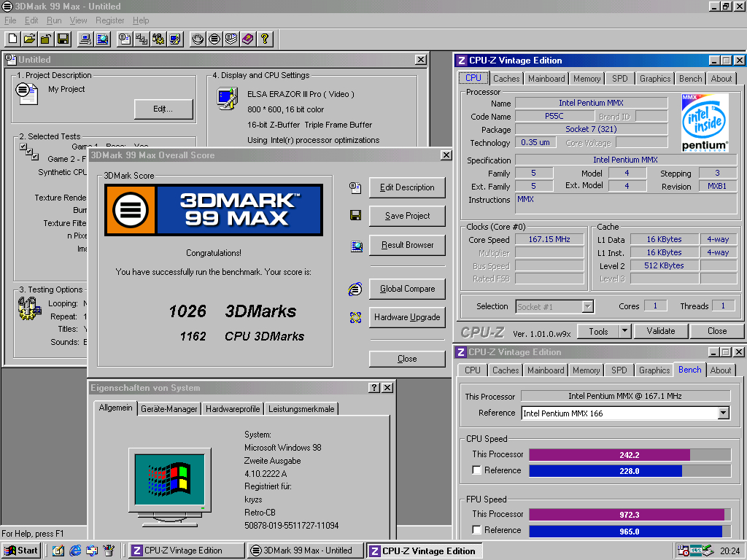The height and width of the screenshot is (560, 747).
Task: Open the Run menu
Action: coord(54,20)
